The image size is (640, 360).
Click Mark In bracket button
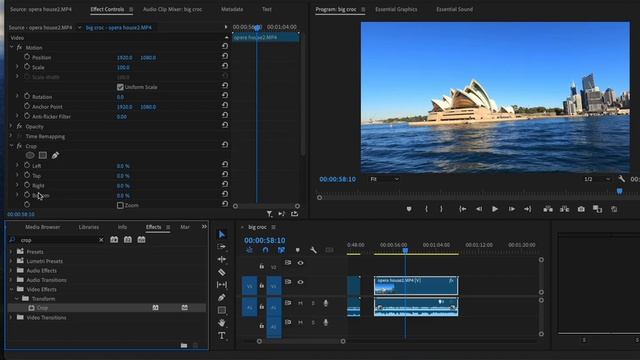pos(426,209)
